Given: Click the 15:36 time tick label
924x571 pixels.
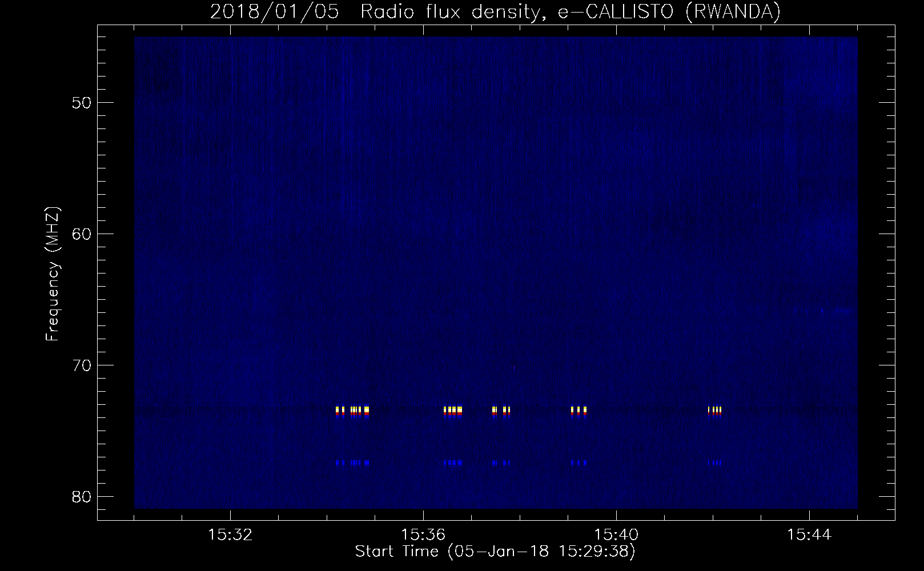Looking at the screenshot, I should [x=423, y=535].
